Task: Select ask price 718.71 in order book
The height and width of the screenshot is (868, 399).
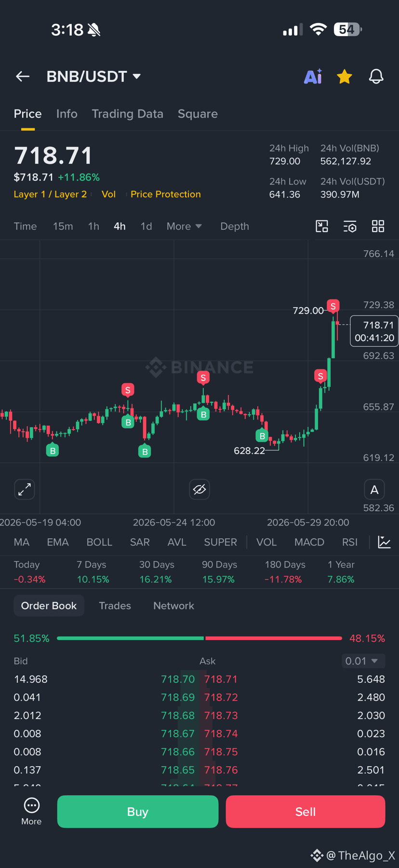Action: pyautogui.click(x=221, y=679)
